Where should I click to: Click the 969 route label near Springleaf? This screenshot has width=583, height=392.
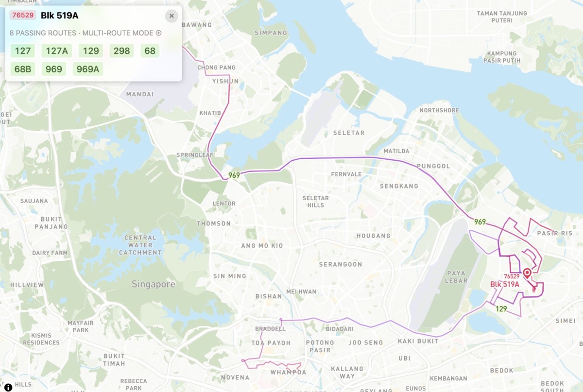coord(234,175)
